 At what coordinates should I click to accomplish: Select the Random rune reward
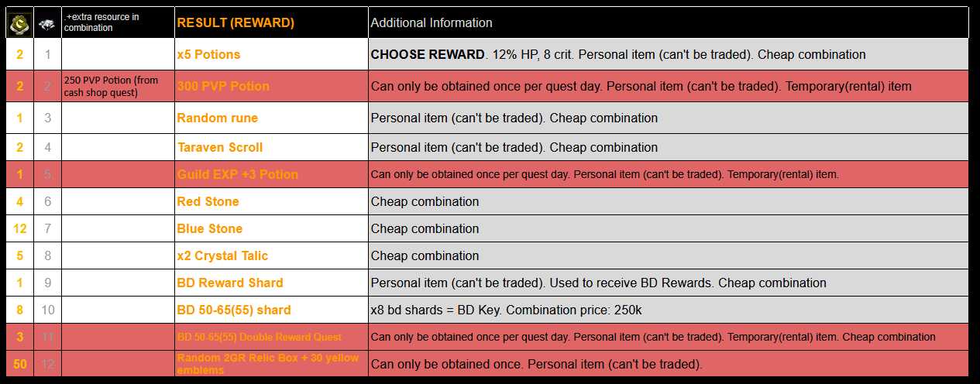click(x=217, y=118)
